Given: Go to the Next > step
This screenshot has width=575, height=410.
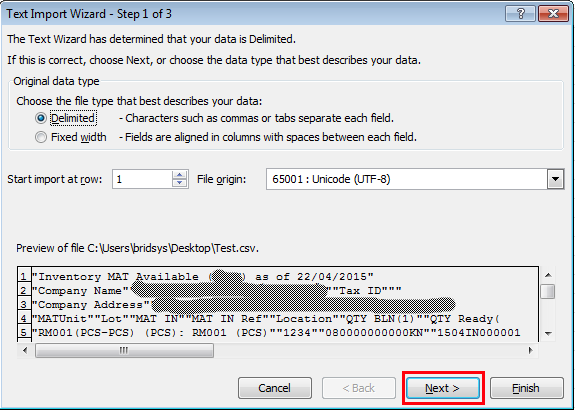Looking at the screenshot, I should (443, 388).
